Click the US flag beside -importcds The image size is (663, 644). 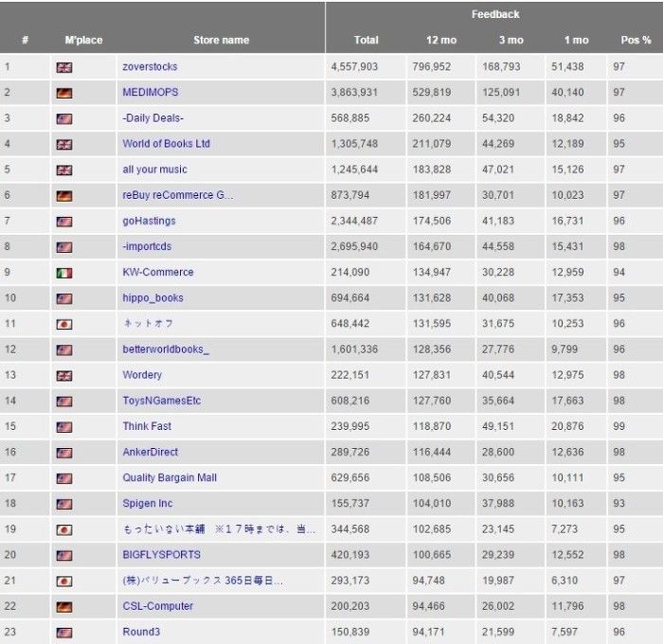point(64,247)
